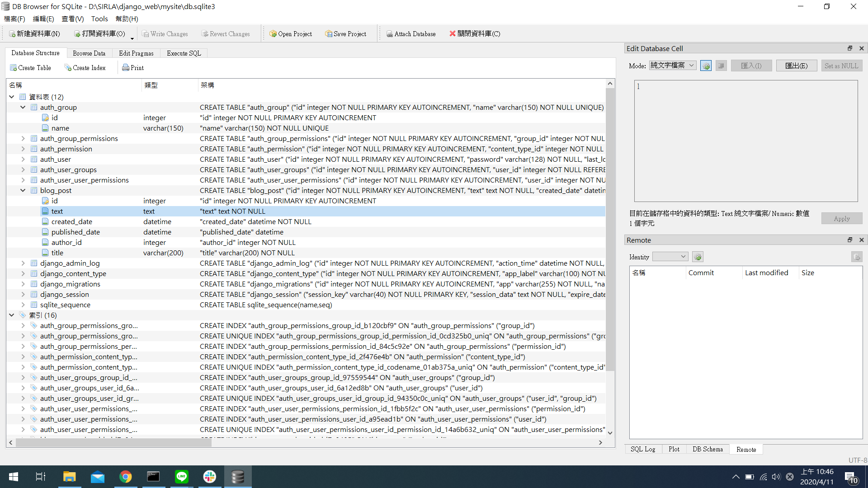The width and height of the screenshot is (868, 488).
Task: Click the Print icon
Action: pos(126,68)
